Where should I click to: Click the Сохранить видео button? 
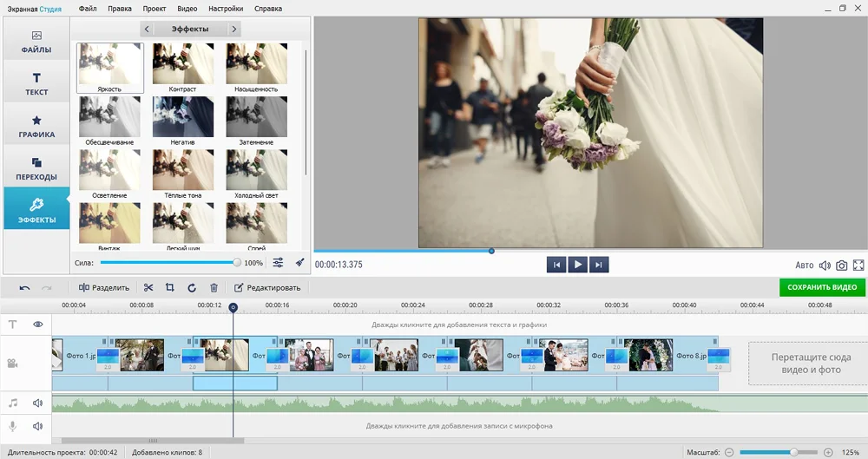pyautogui.click(x=821, y=287)
